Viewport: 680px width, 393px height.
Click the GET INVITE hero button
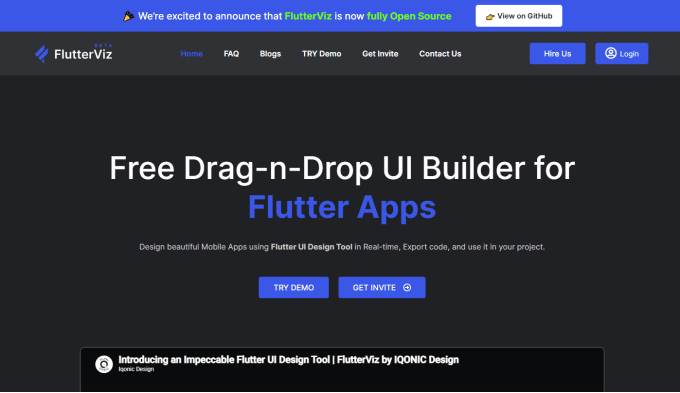[x=382, y=287]
